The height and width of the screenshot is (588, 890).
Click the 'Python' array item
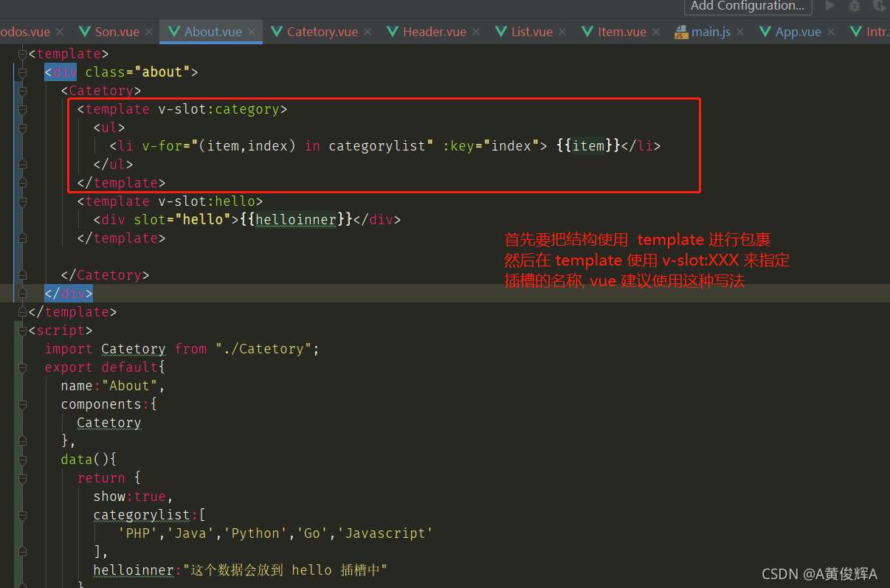(255, 533)
